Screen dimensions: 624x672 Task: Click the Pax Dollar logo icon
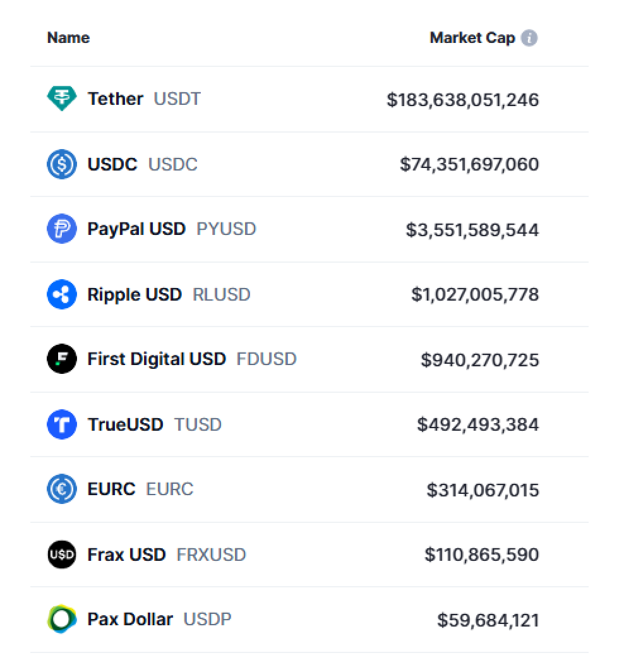coord(62,620)
